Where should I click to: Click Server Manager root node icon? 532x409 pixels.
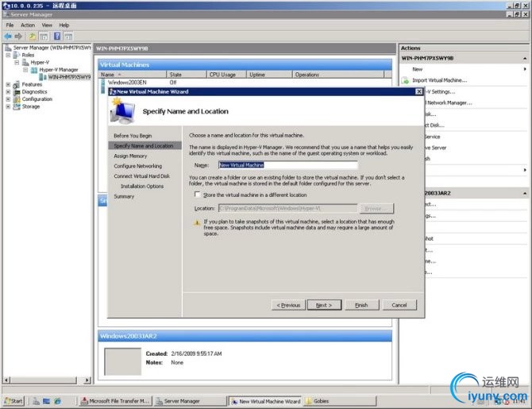coord(9,48)
